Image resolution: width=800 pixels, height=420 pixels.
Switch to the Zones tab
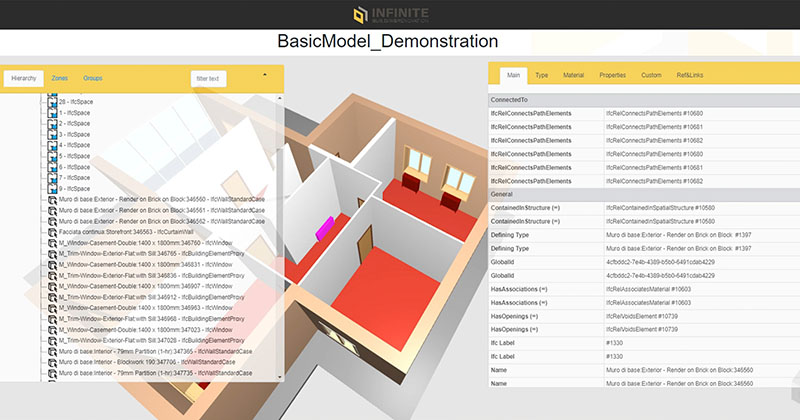(x=60, y=78)
